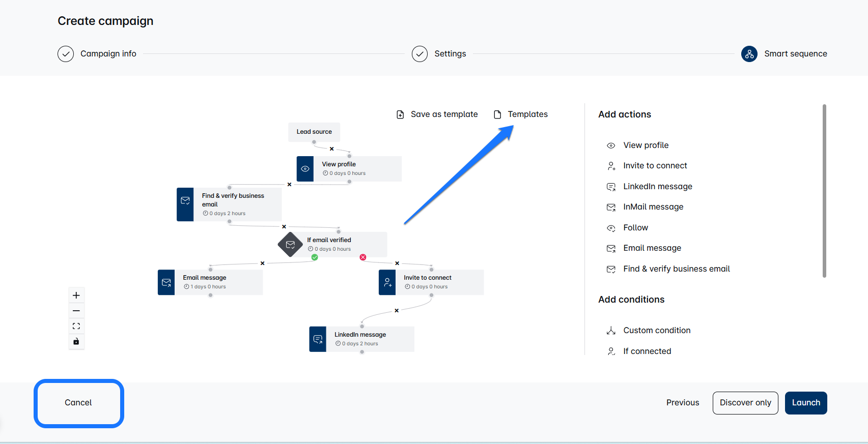Click the LinkedIn message node icon

[x=318, y=339]
